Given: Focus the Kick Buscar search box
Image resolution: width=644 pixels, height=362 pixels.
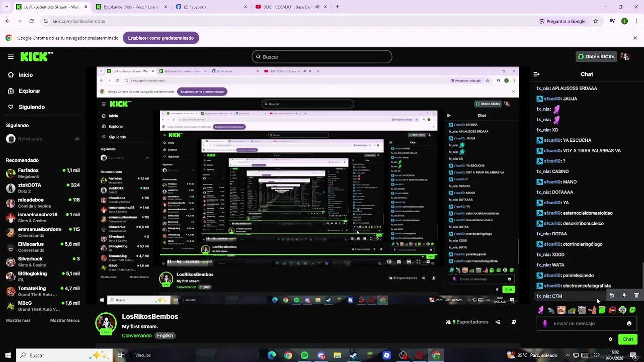Looking at the screenshot, I should coord(322,57).
